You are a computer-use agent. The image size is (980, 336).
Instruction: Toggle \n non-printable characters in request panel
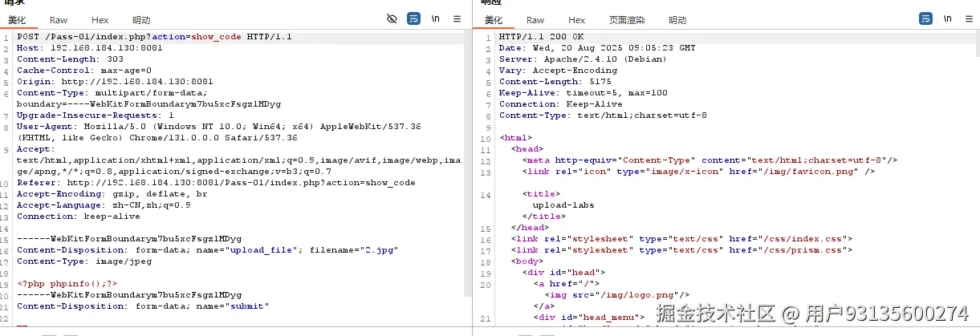point(435,18)
